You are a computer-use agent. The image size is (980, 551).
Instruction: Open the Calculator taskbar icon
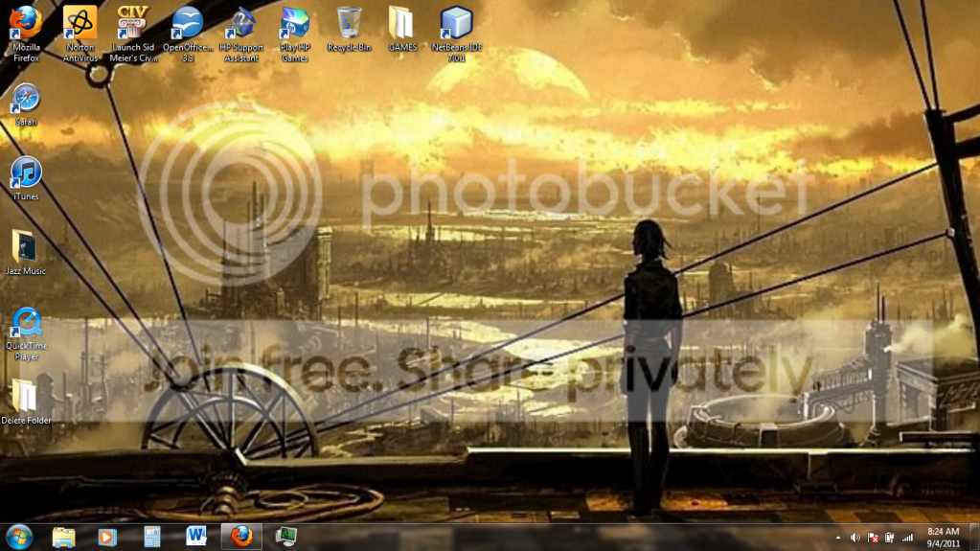pyautogui.click(x=152, y=538)
